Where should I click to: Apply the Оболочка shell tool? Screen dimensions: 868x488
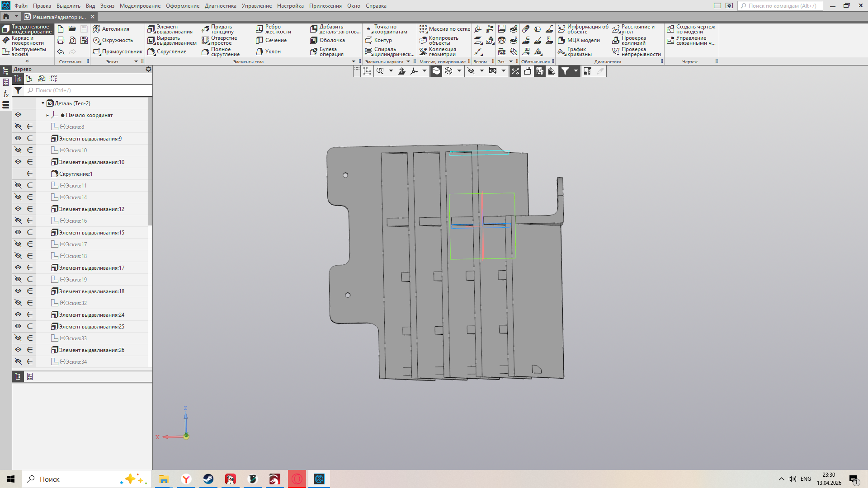click(x=328, y=40)
